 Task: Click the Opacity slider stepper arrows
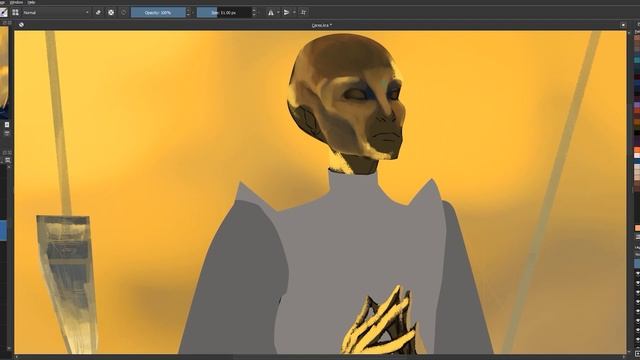pyautogui.click(x=188, y=13)
